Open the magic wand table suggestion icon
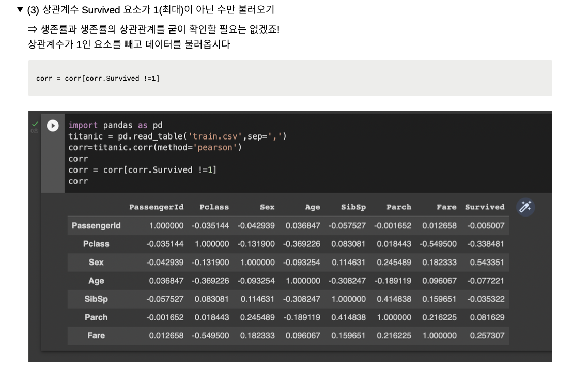588x370 pixels. pos(525,207)
